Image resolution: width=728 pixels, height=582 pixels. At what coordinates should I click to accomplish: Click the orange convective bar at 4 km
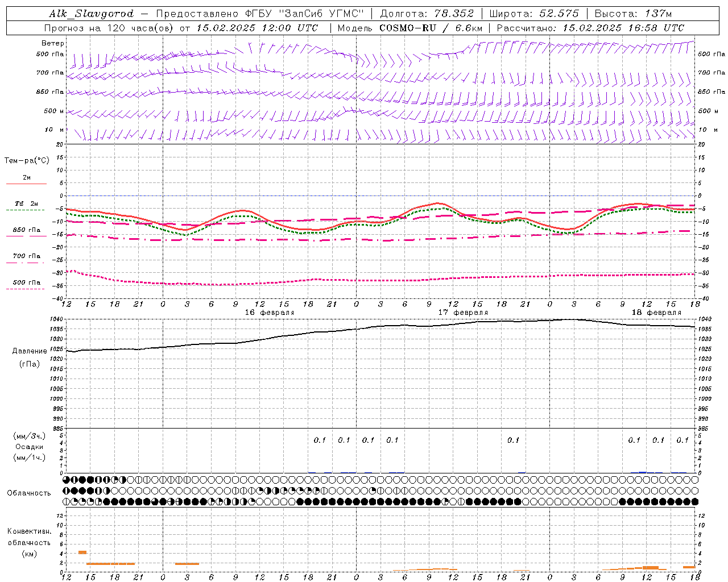coord(82,552)
